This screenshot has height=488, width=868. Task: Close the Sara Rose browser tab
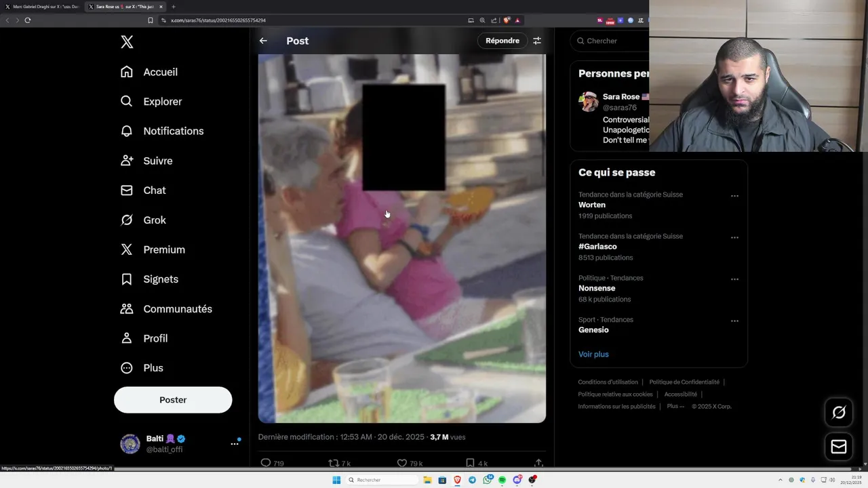tap(161, 6)
